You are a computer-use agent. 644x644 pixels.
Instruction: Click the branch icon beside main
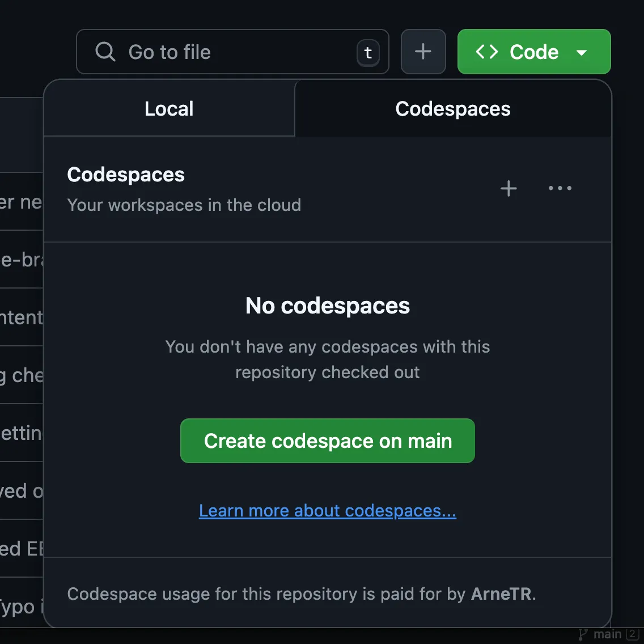pyautogui.click(x=583, y=634)
